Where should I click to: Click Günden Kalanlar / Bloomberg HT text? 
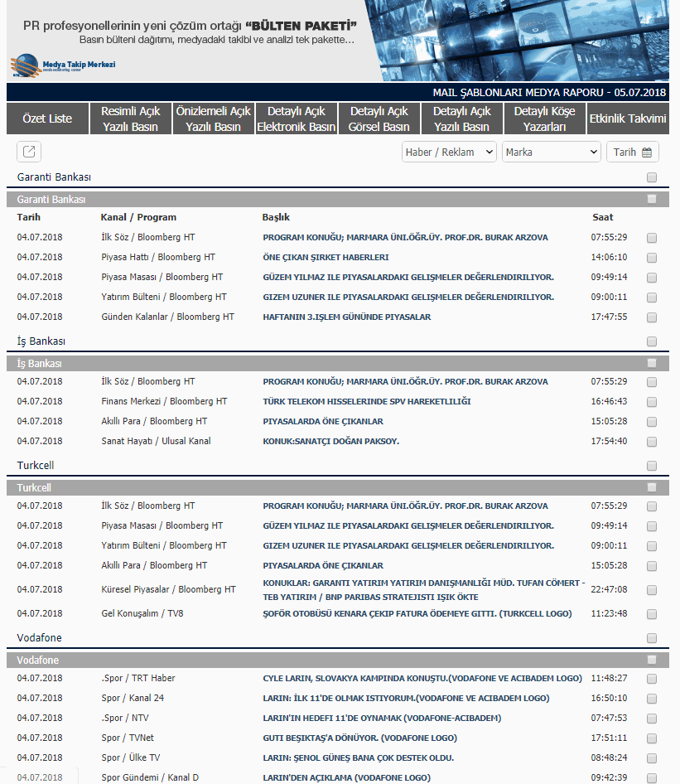(167, 317)
